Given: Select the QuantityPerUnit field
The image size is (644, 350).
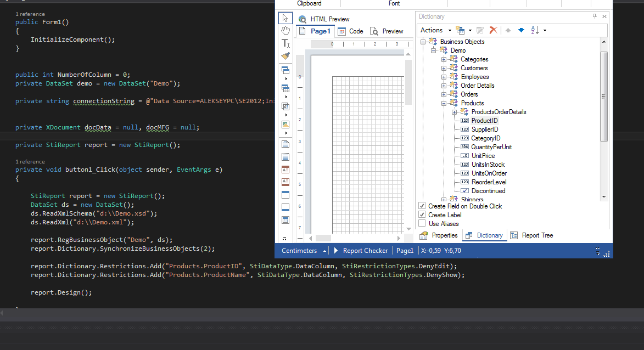Looking at the screenshot, I should click(x=491, y=147).
